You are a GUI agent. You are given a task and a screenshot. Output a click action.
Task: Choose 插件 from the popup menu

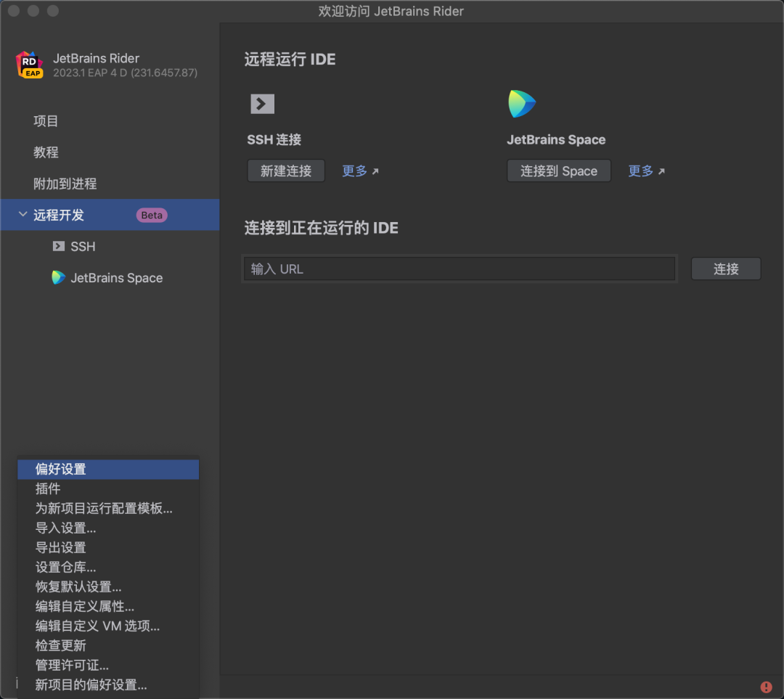tap(108, 489)
